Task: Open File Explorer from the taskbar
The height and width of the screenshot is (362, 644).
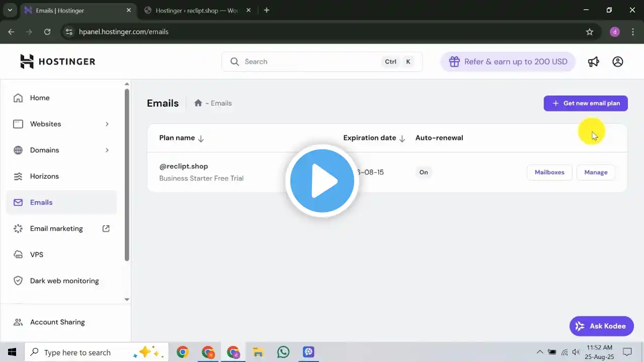Action: click(258, 352)
